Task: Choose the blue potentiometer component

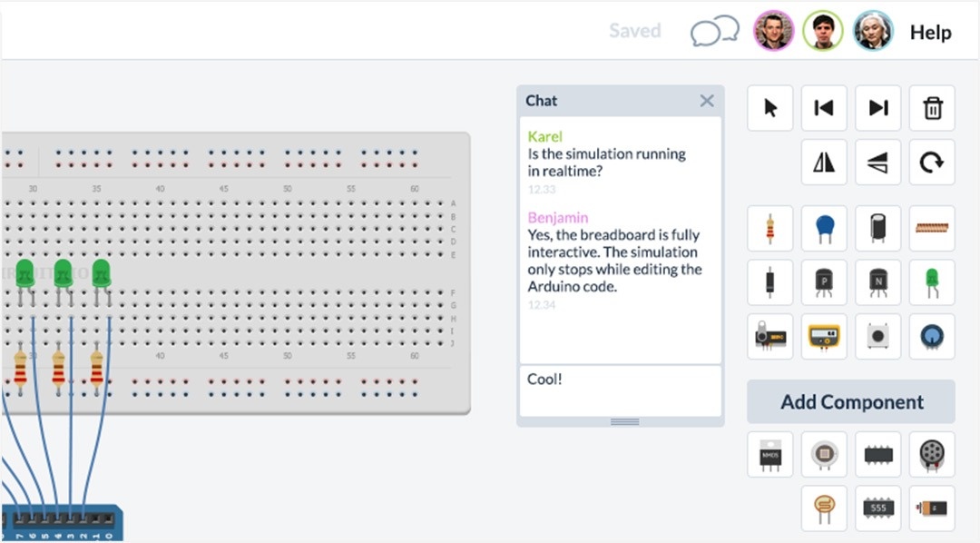Action: [932, 337]
